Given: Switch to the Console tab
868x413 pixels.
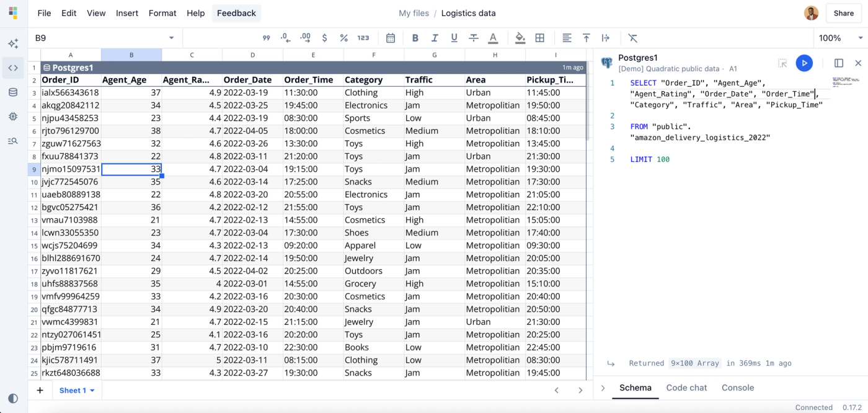Looking at the screenshot, I should point(738,388).
